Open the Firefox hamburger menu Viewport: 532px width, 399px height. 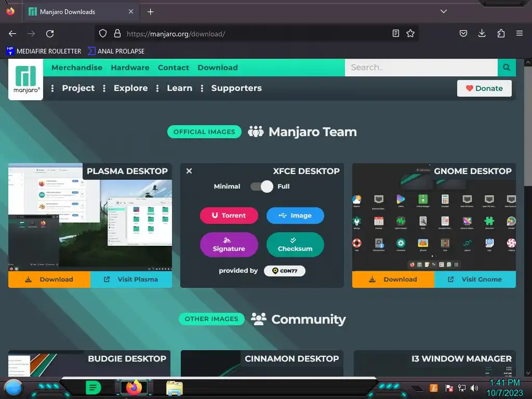pyautogui.click(x=520, y=33)
